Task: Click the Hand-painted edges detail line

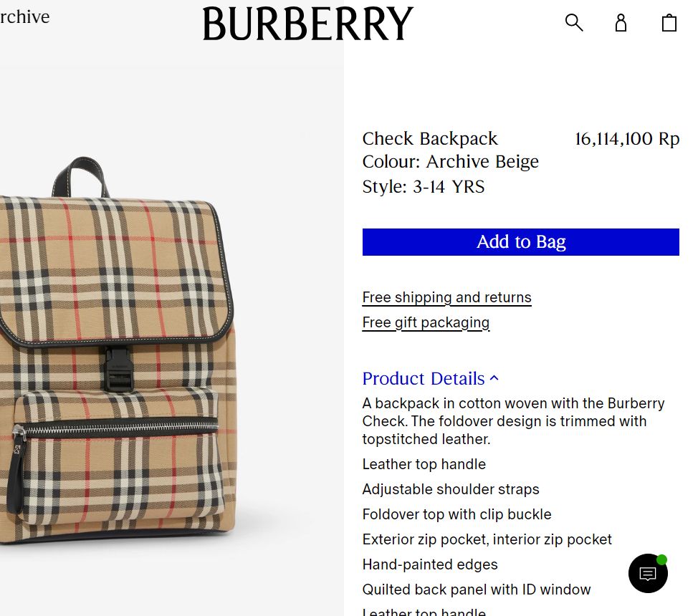Action: point(430,564)
